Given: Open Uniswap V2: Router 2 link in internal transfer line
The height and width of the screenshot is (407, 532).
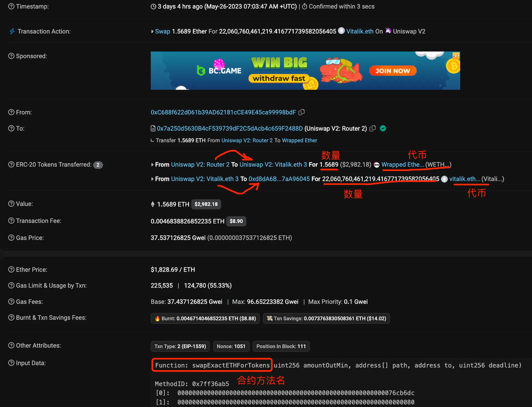Looking at the screenshot, I should [247, 140].
